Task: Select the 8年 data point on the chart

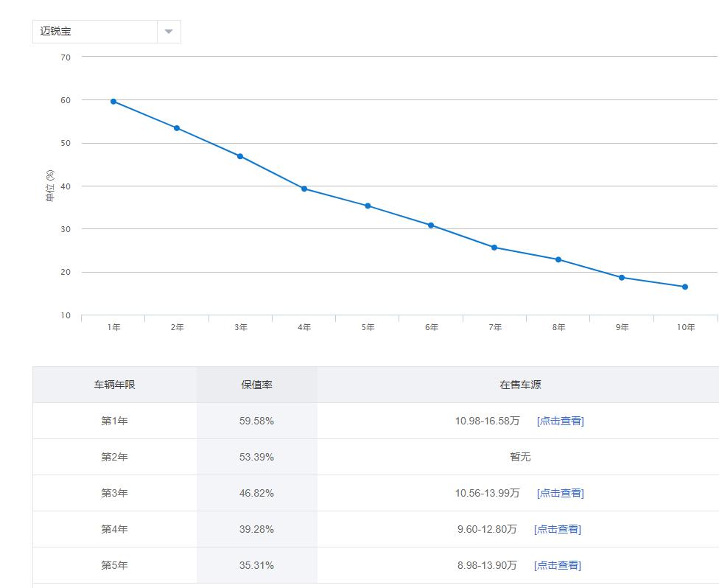Action: click(x=558, y=259)
